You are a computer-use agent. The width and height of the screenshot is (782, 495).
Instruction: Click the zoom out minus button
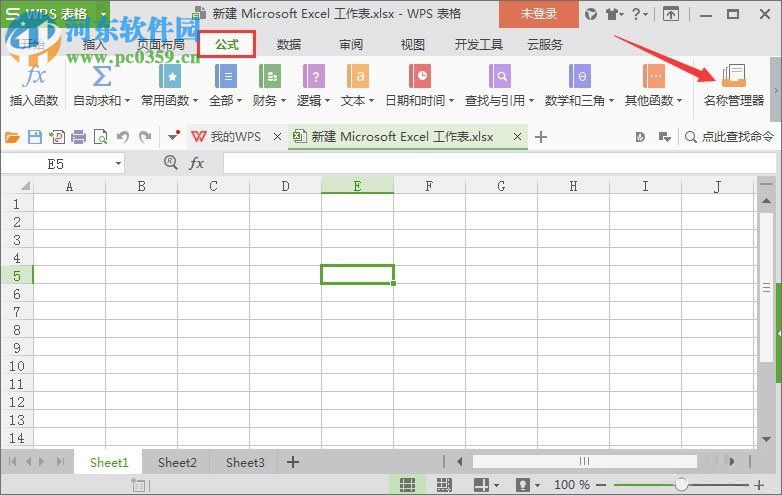(601, 485)
